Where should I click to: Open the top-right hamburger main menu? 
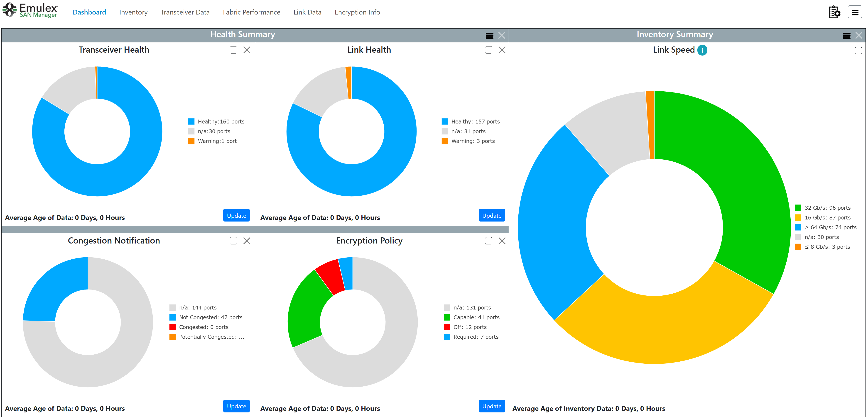(855, 12)
